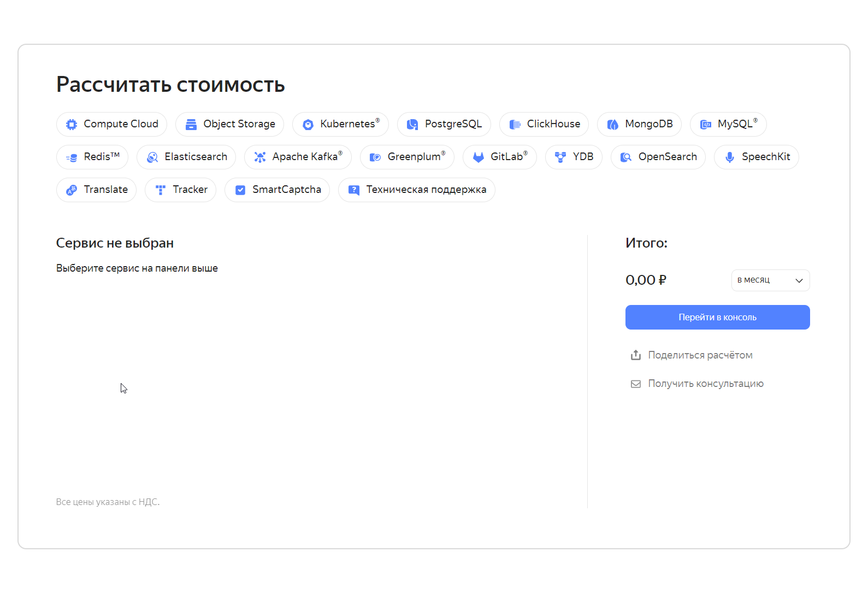
Task: Click the YDB icon
Action: pos(560,157)
